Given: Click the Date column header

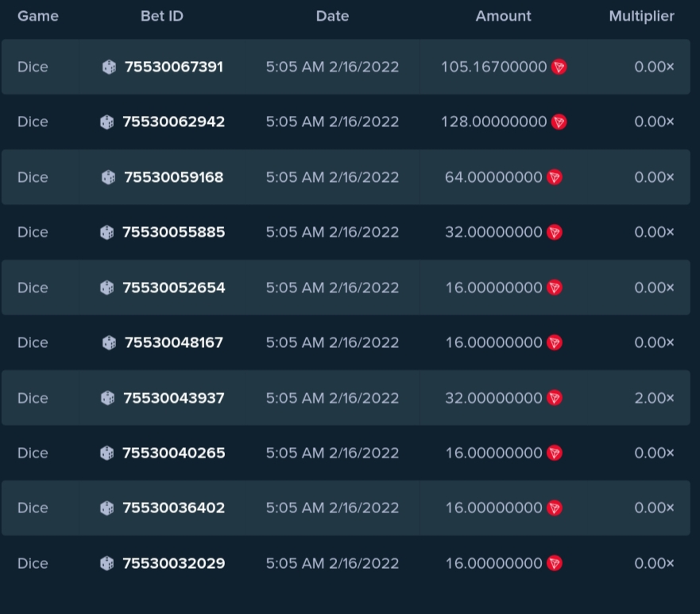Looking at the screenshot, I should pos(333,17).
